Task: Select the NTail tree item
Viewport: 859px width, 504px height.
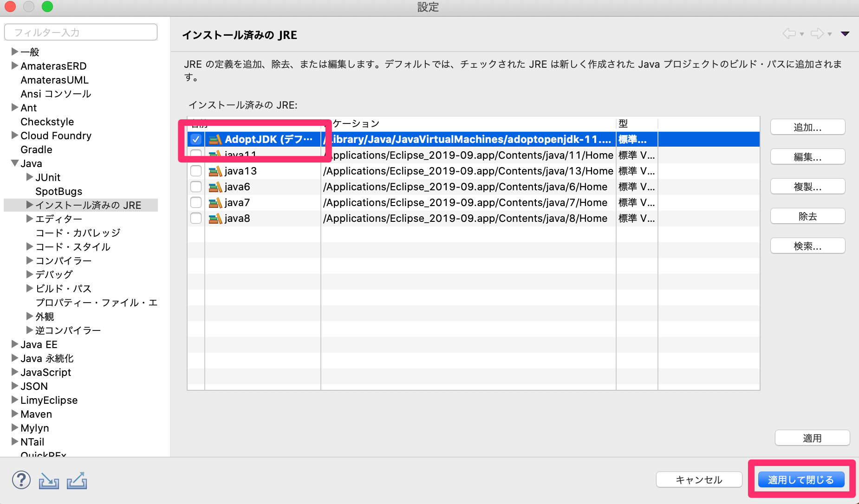Action: click(x=33, y=442)
